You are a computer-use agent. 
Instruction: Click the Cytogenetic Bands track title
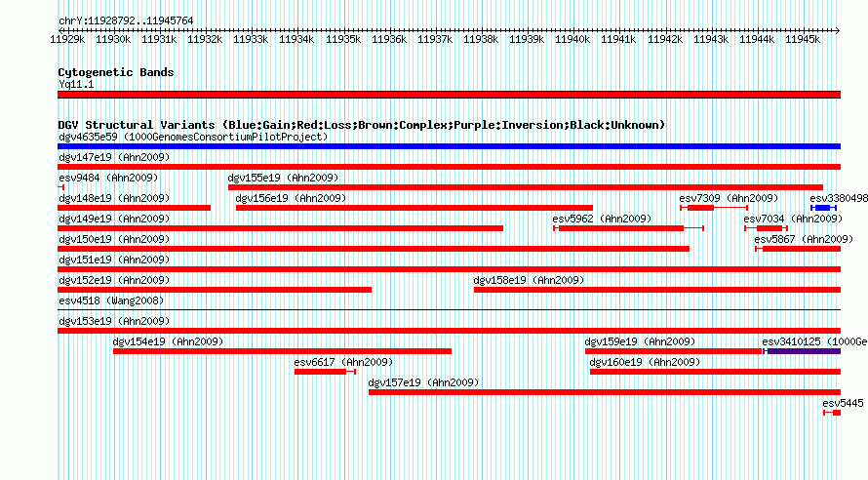(x=116, y=72)
